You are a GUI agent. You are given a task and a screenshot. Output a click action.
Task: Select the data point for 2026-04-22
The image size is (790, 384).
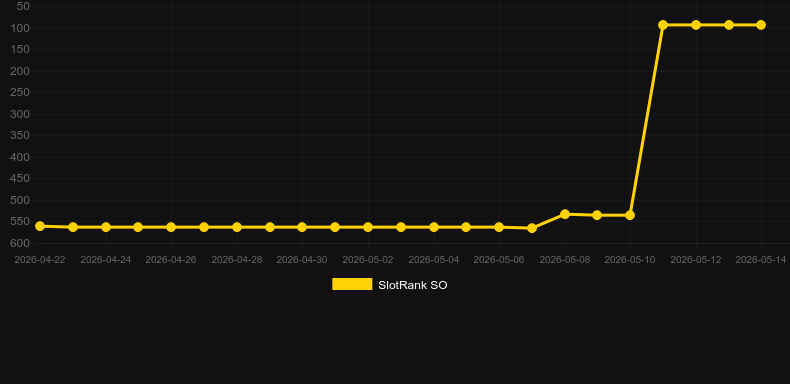40,226
